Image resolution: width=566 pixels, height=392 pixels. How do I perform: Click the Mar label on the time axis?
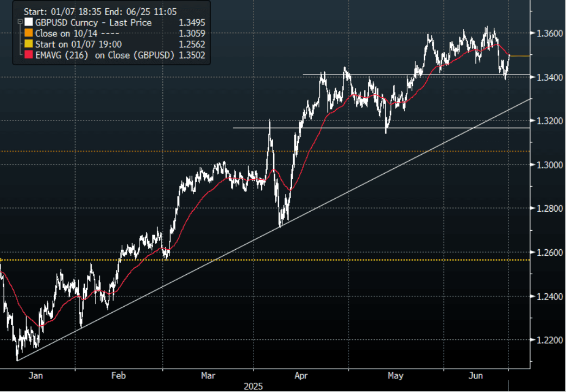click(x=208, y=376)
